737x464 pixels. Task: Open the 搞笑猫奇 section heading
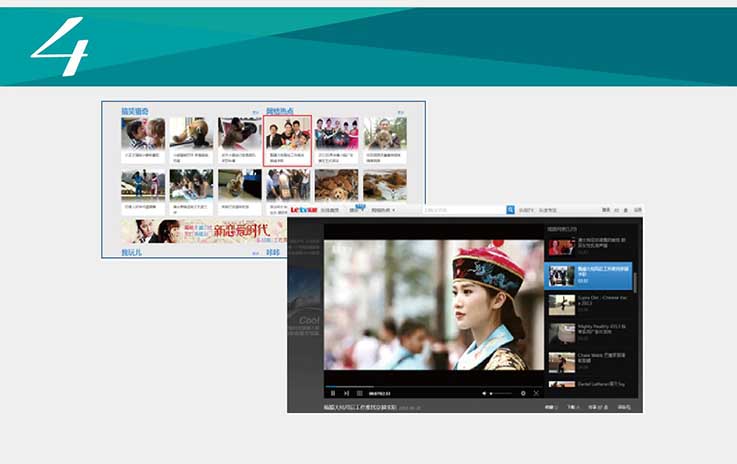point(135,110)
